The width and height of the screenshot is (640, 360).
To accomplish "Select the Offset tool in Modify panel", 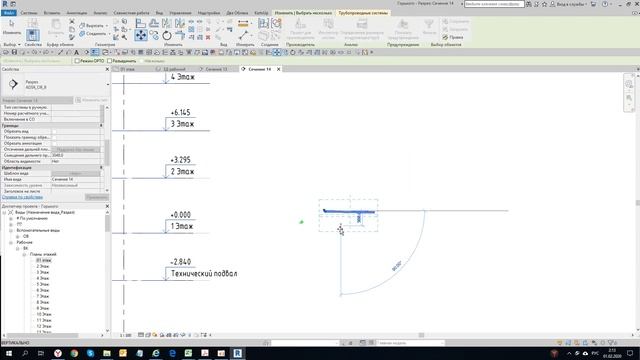I will [154, 23].
